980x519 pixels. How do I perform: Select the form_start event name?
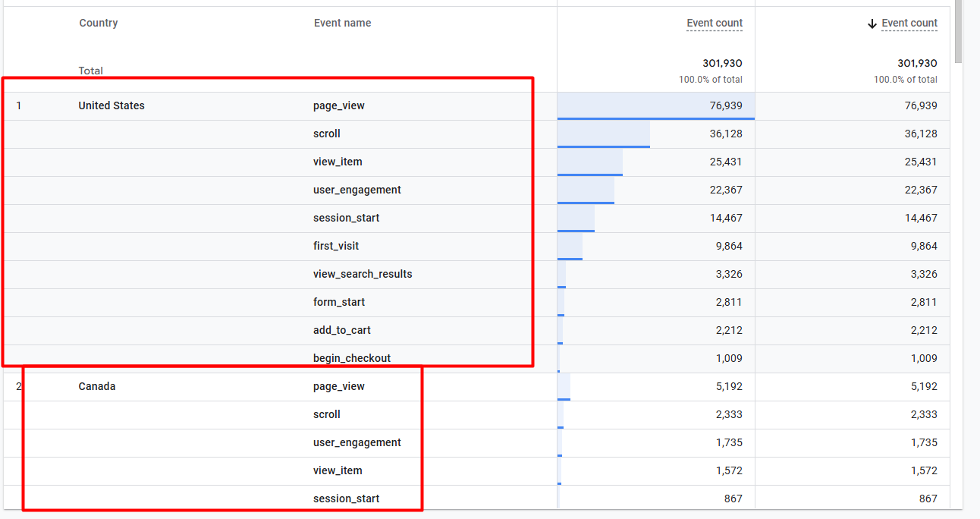point(339,302)
